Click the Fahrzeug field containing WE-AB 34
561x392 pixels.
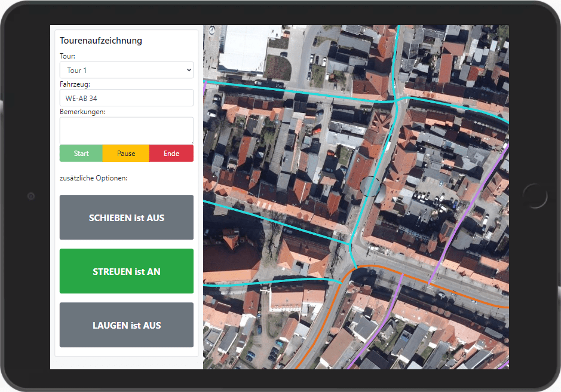coord(126,98)
